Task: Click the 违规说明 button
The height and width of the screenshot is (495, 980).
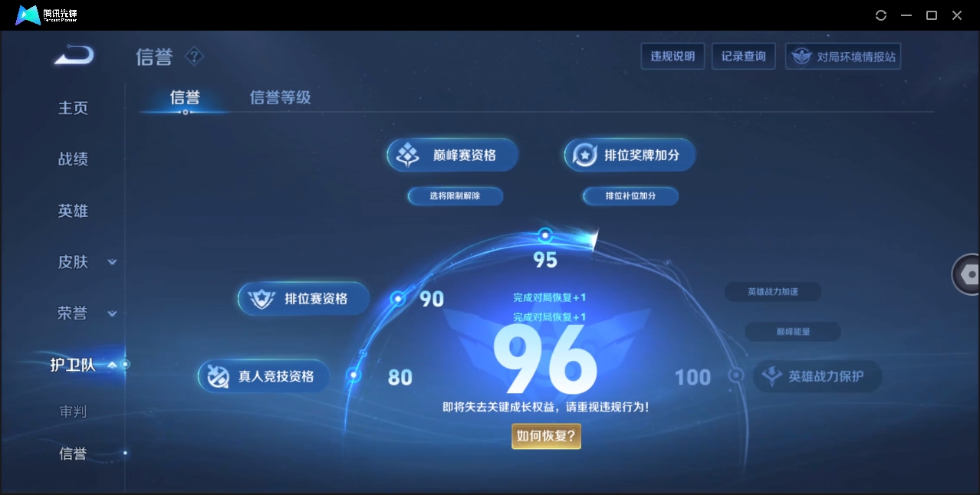Action: click(x=673, y=56)
